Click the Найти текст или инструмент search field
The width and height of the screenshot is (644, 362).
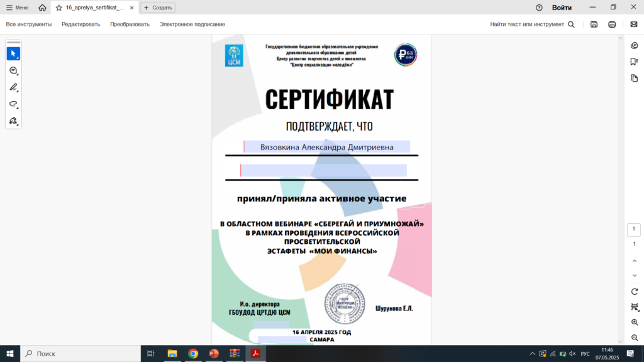(x=532, y=25)
